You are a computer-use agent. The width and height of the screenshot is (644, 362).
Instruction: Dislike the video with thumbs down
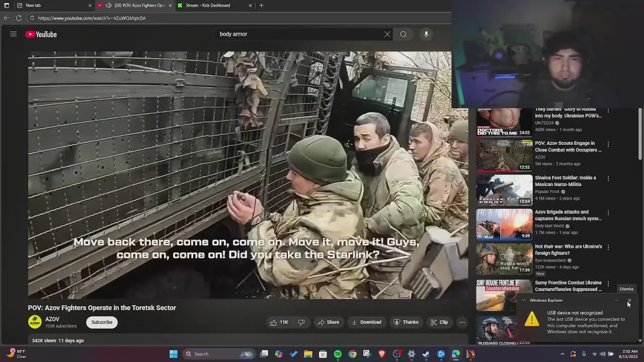(x=301, y=322)
